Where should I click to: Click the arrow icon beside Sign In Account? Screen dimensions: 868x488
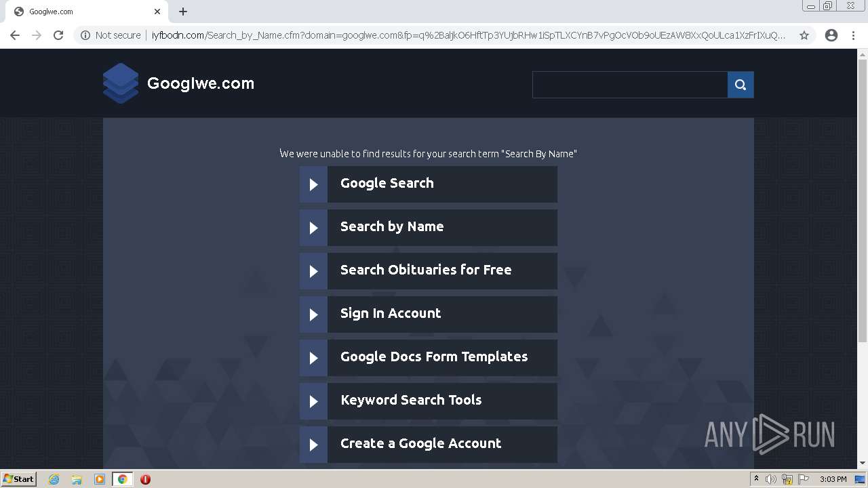[313, 314]
